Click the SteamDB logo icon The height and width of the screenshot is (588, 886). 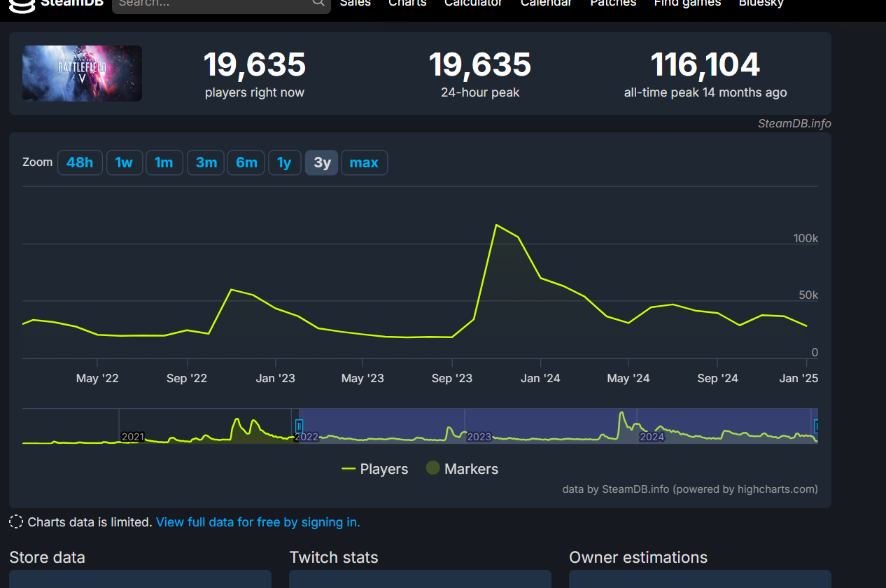tap(22, 5)
